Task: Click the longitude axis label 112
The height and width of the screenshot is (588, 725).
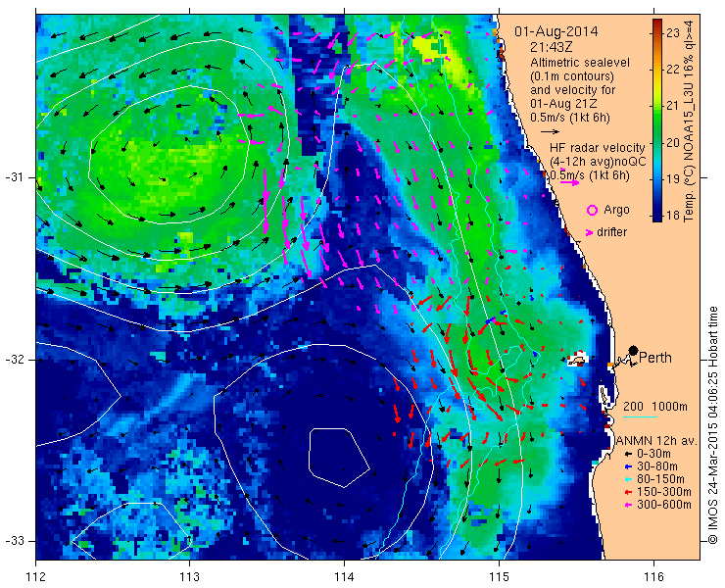Action: (x=36, y=577)
